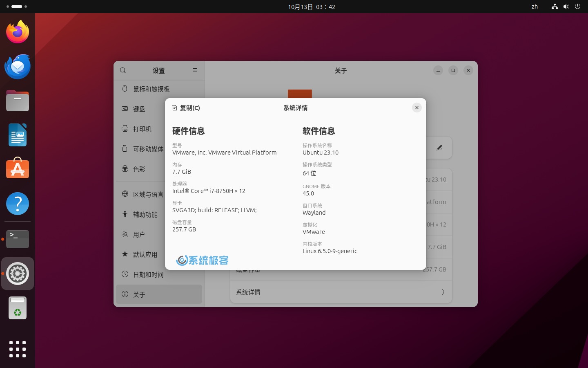Minimize the Settings window
588x368 pixels.
pos(438,70)
